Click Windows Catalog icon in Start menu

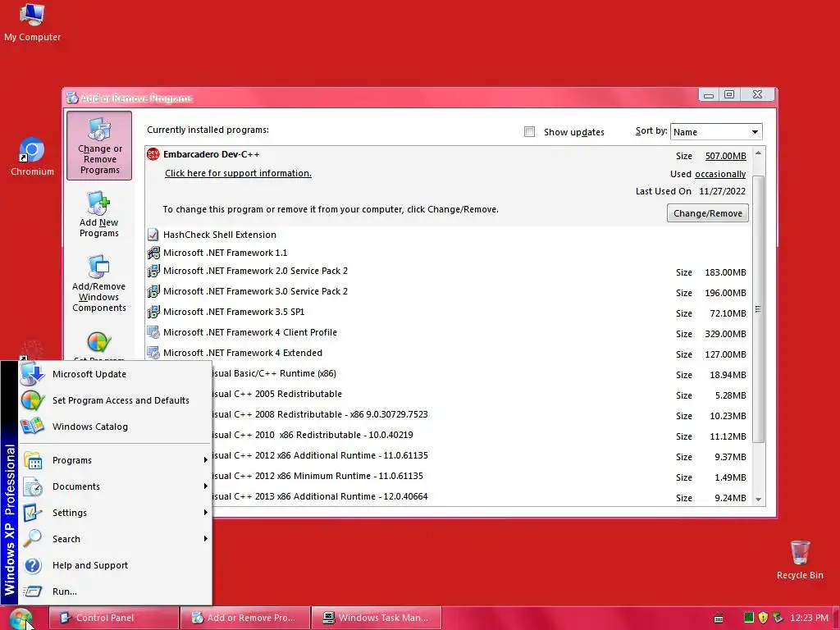[32, 427]
